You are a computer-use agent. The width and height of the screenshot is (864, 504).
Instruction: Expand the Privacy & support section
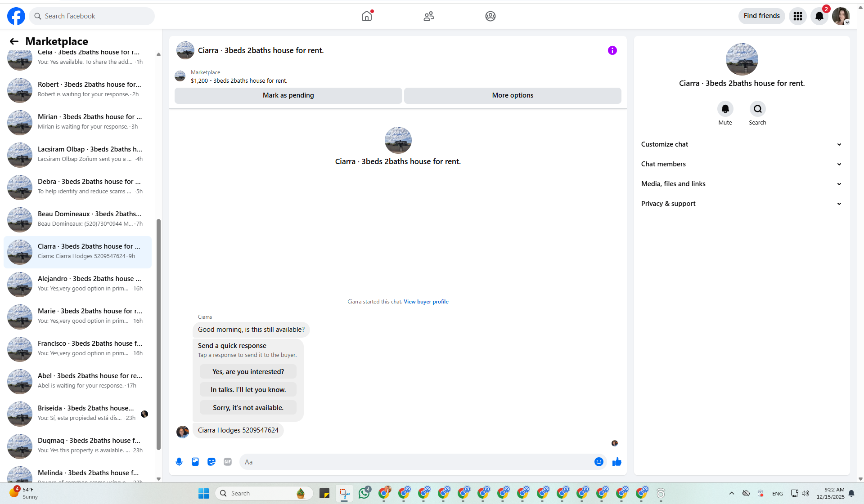pyautogui.click(x=742, y=204)
